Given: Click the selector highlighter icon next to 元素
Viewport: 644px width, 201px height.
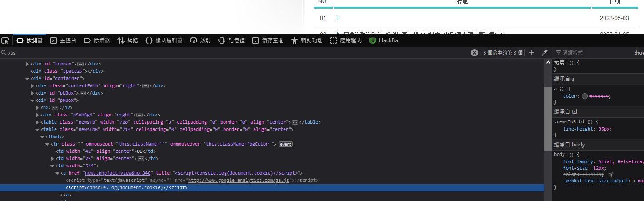Looking at the screenshot, I should [x=571, y=62].
